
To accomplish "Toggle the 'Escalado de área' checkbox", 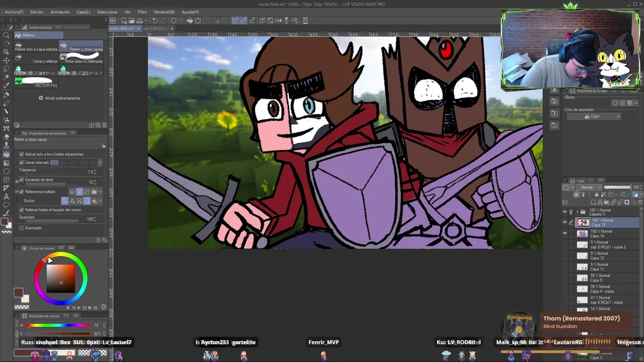I will (x=21, y=179).
